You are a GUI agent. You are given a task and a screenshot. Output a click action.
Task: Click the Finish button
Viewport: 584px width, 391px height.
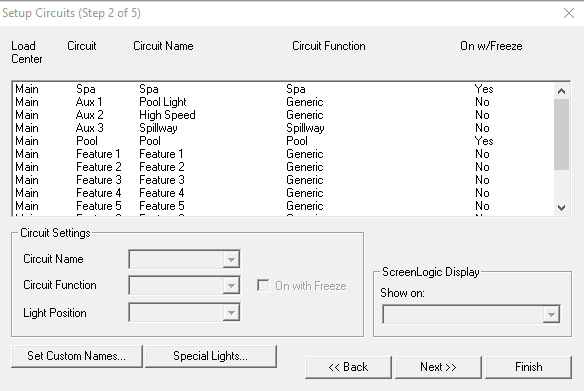coord(529,367)
